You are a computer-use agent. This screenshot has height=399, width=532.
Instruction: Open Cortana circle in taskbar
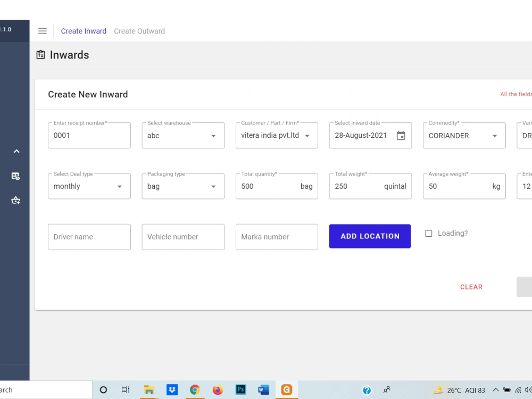point(104,390)
